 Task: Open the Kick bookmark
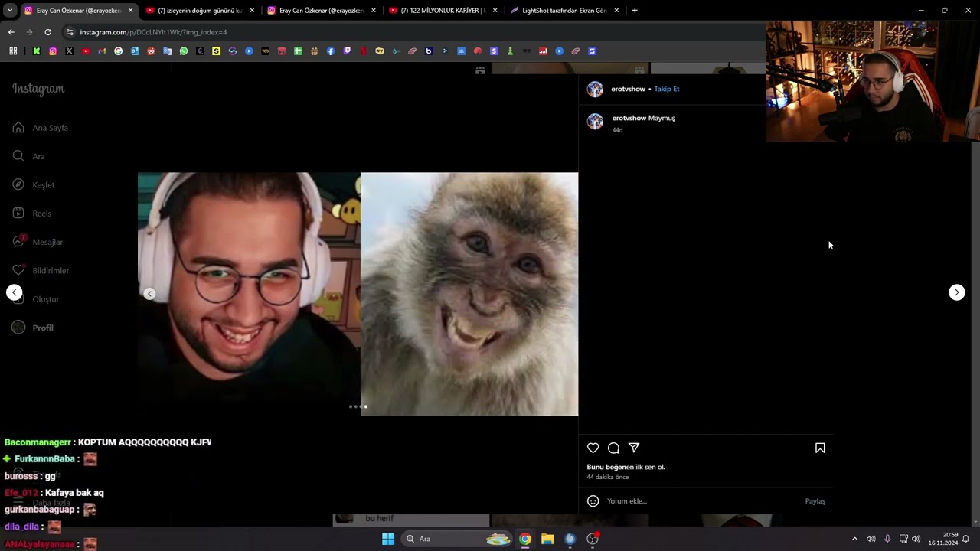tap(36, 51)
